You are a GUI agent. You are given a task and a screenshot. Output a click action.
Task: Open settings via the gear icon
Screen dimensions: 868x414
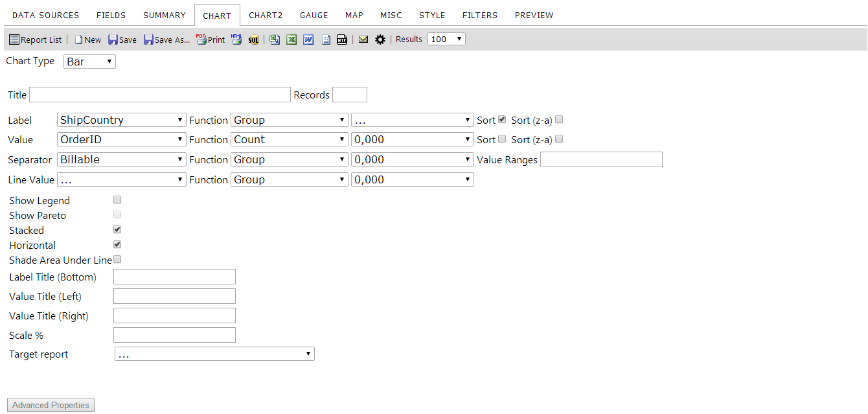point(380,40)
